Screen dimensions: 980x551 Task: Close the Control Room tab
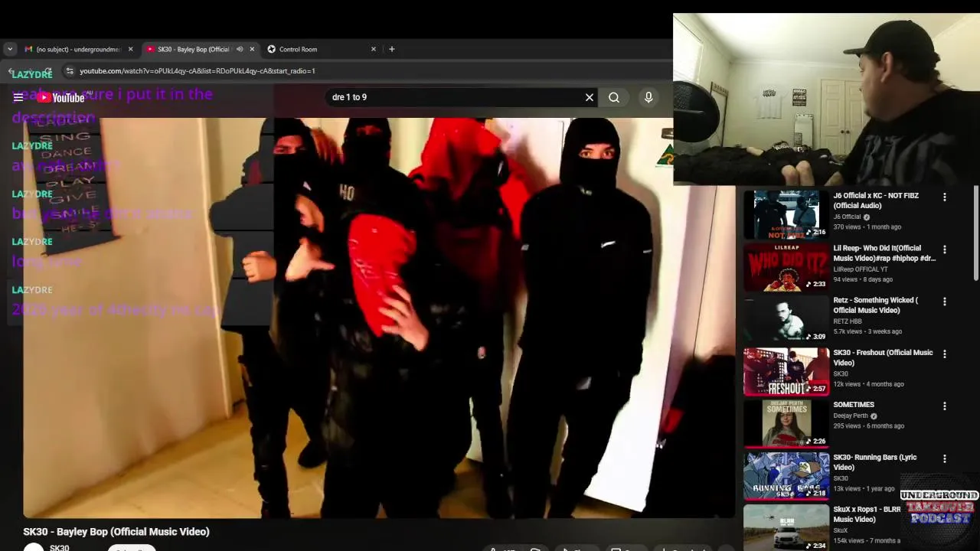[374, 49]
